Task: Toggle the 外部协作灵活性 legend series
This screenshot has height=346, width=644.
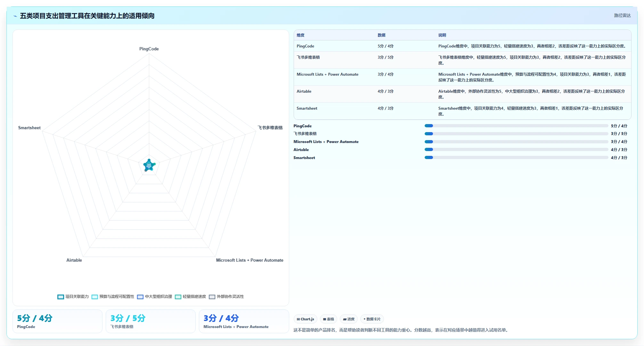Action: 226,297
